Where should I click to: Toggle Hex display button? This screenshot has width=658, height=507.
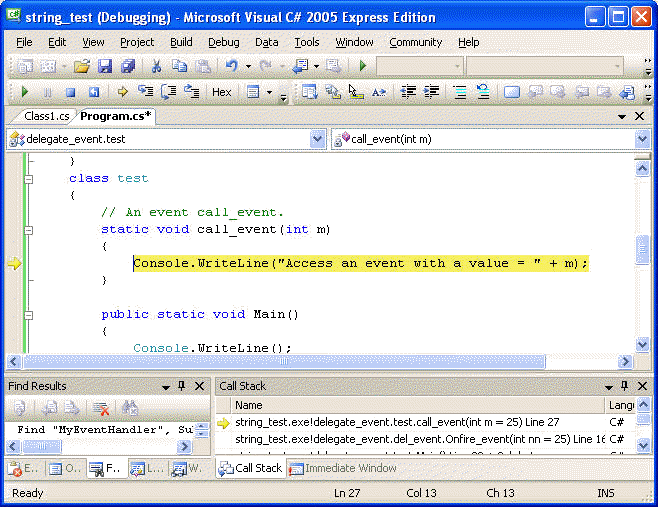(221, 92)
